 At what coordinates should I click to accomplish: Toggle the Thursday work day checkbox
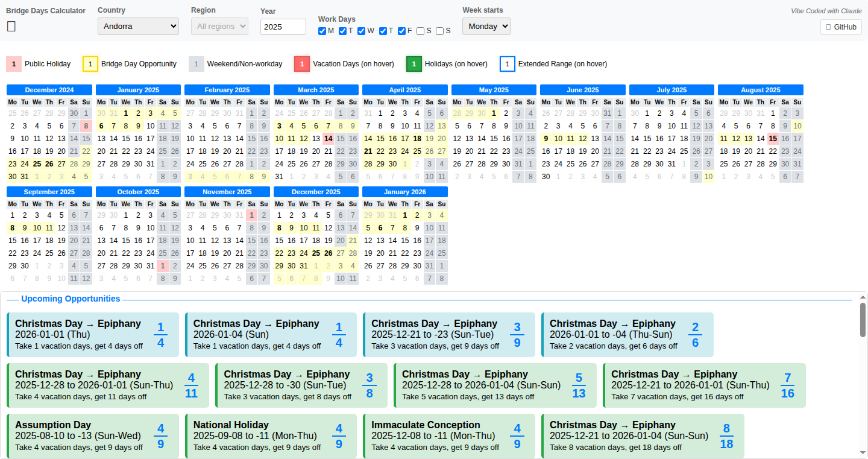[383, 31]
